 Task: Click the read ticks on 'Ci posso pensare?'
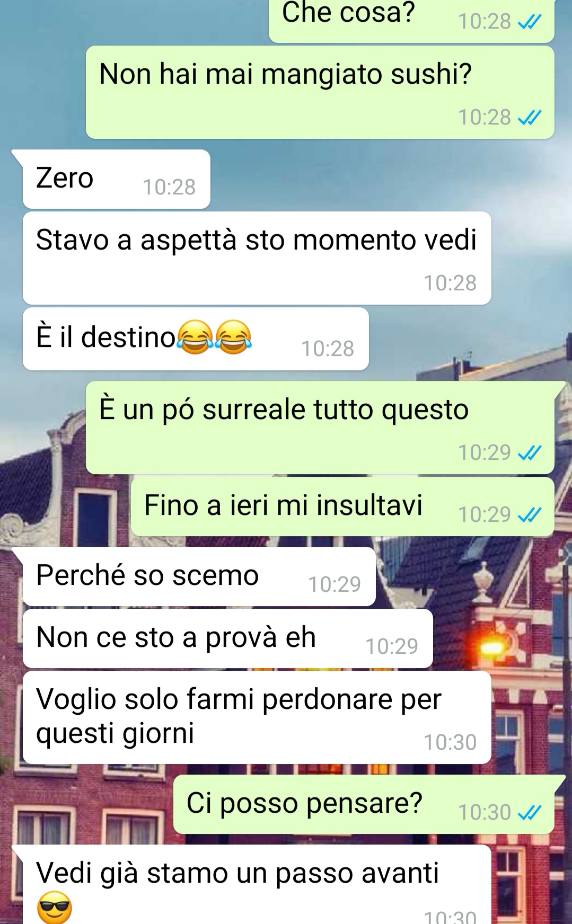point(529,812)
